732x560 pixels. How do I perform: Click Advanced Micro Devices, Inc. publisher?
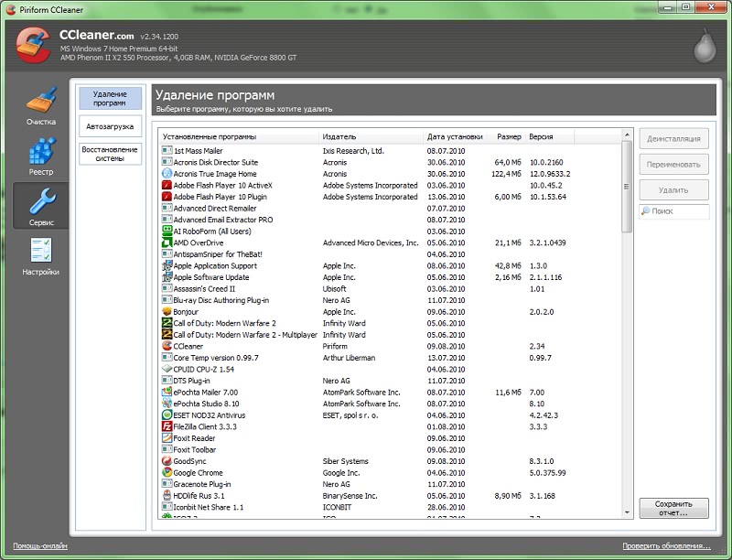pyautogui.click(x=371, y=242)
